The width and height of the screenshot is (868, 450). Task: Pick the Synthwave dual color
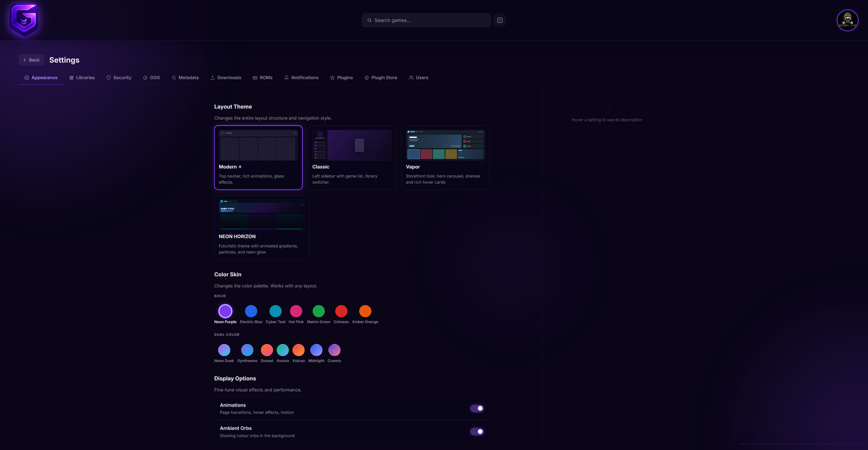tap(247, 350)
